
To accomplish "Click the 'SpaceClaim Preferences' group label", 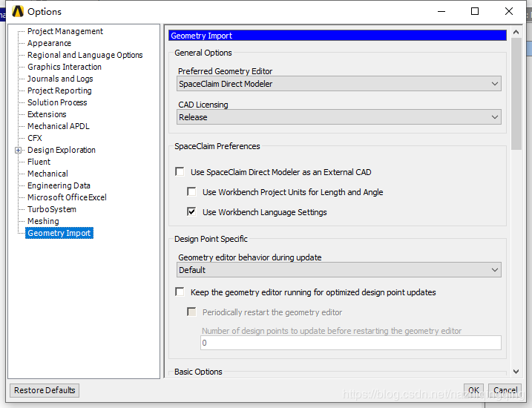I will 217,146.
